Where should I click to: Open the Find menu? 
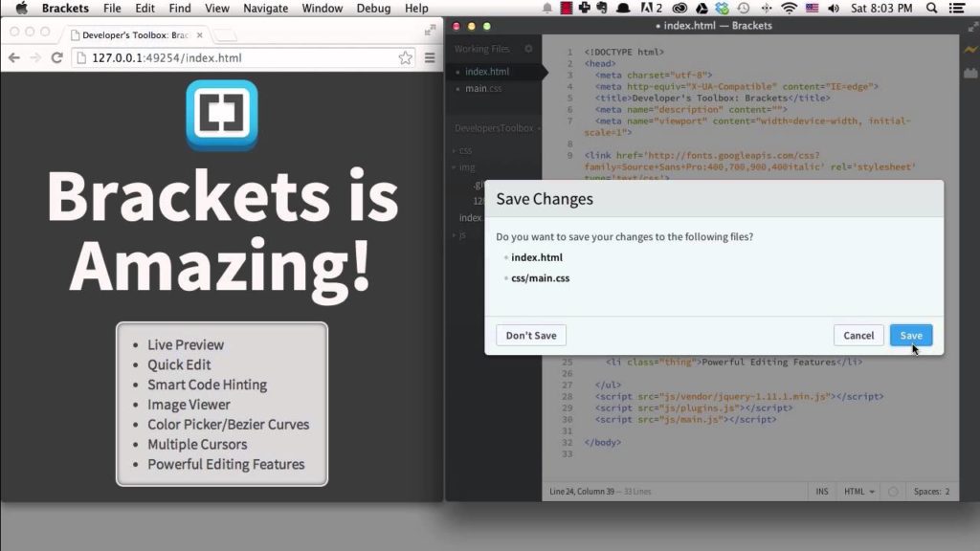tap(179, 8)
